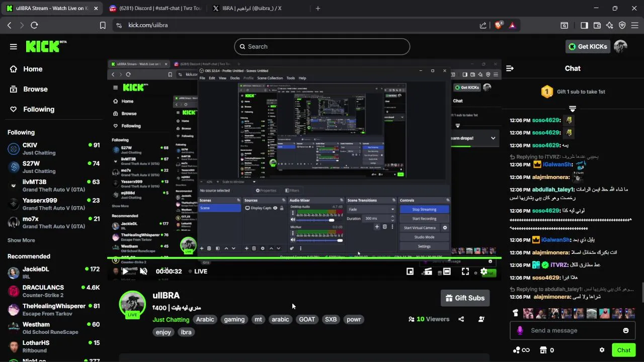Send message with green Chat button
Image resolution: width=644 pixels, height=362 pixels.
[x=624, y=350]
